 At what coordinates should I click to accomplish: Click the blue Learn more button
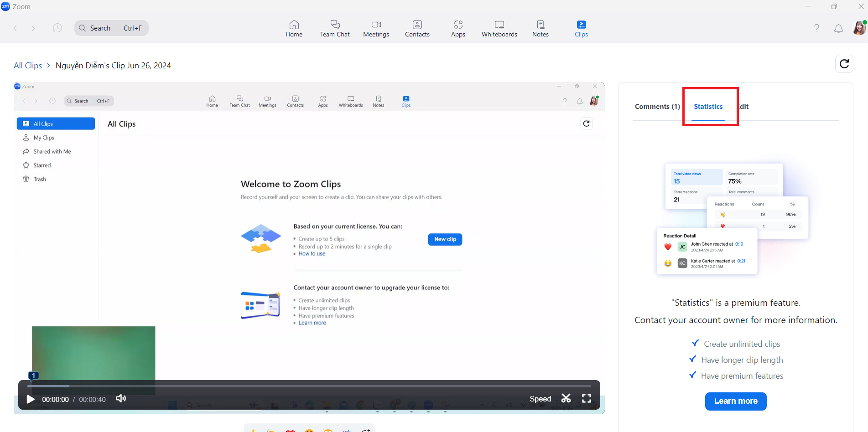(735, 401)
